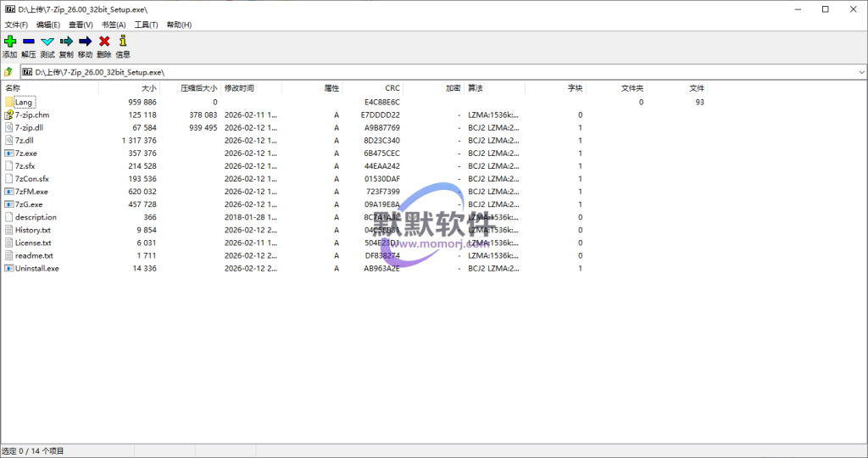Click the Move (移动) toolbar icon

pos(85,42)
